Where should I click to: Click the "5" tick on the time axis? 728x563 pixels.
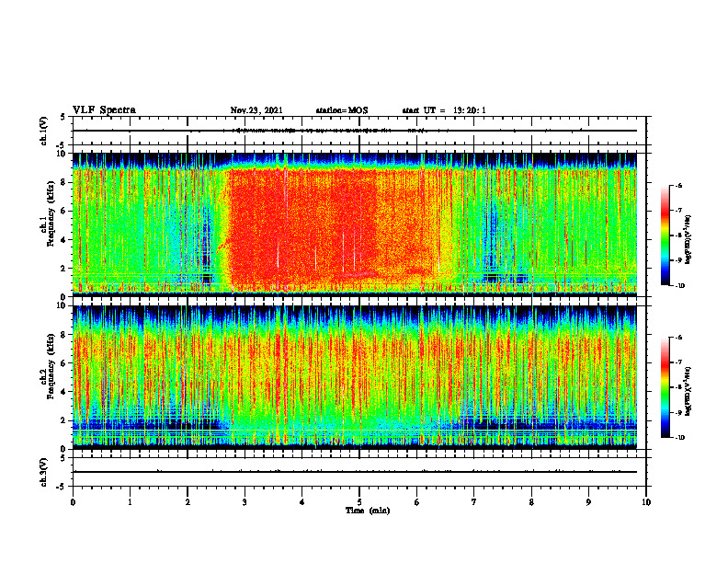point(359,502)
